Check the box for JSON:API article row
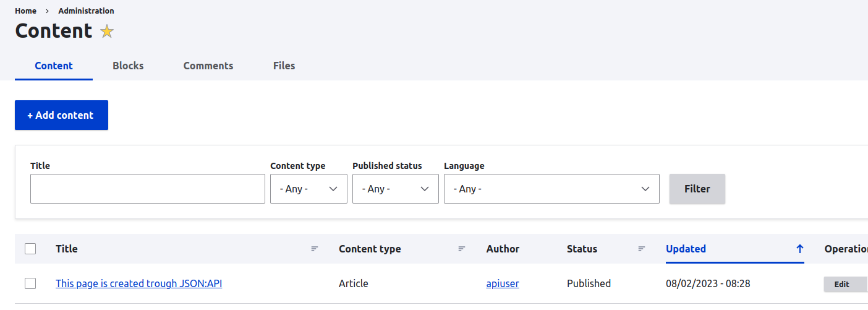868x310 pixels. tap(30, 283)
